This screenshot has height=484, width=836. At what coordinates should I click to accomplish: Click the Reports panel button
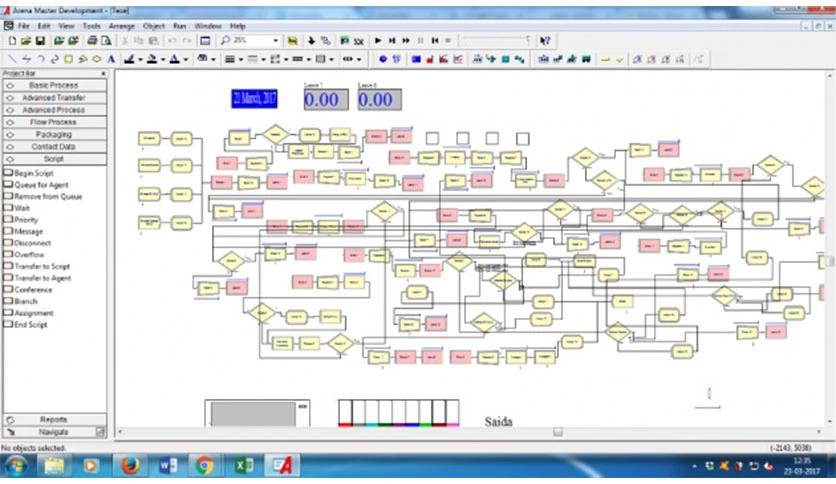[x=53, y=419]
